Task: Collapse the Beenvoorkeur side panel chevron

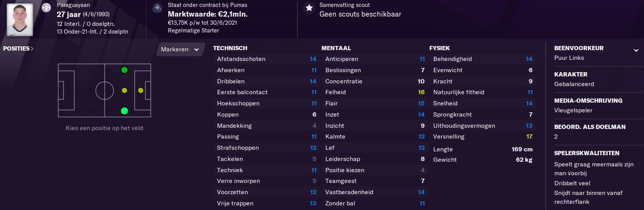Action: coord(636,50)
